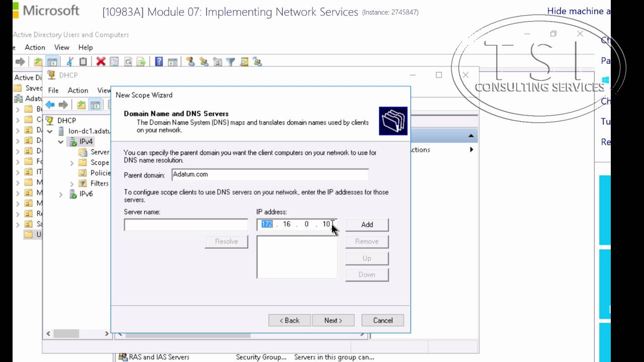Toggle console tree icon in Active Directory toolbar
This screenshot has width=644, height=362.
[x=52, y=62]
